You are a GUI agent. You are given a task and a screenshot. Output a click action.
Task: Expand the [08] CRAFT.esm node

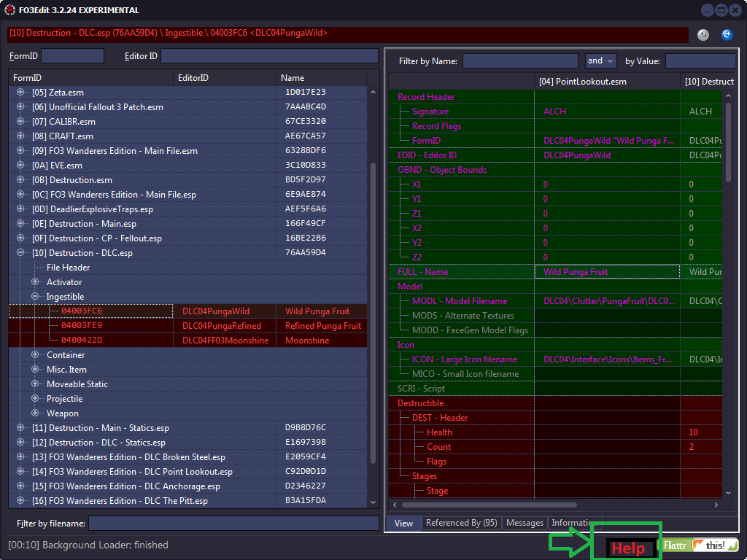click(20, 136)
